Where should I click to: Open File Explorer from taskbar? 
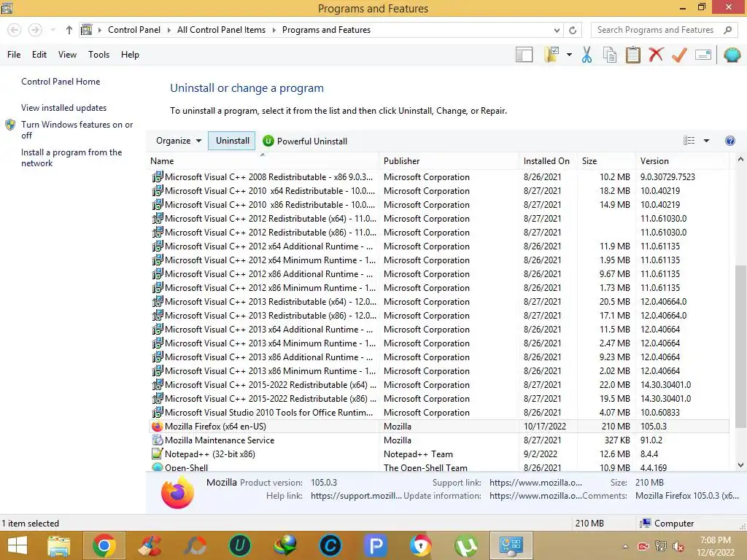tap(59, 545)
